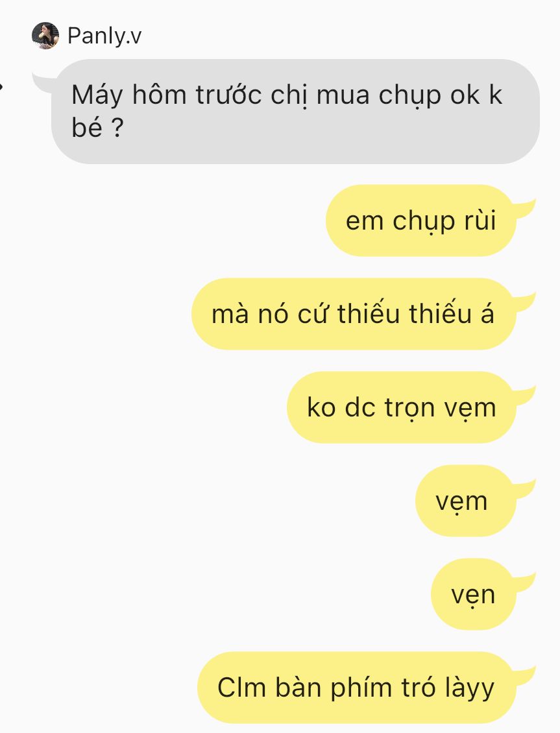
Task: Click the 'ko dc trọn vẹm' message bubble
Action: [402, 407]
